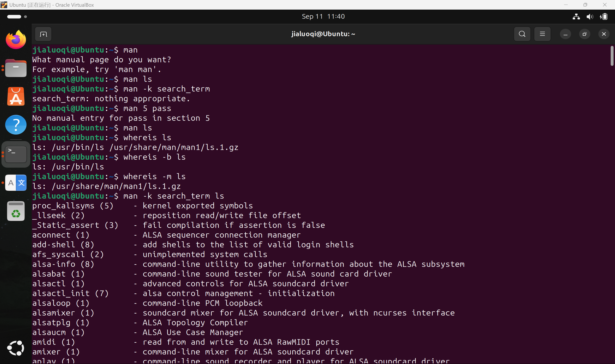Image resolution: width=615 pixels, height=364 pixels.
Task: Open the Trash in the dock
Action: pyautogui.click(x=16, y=211)
